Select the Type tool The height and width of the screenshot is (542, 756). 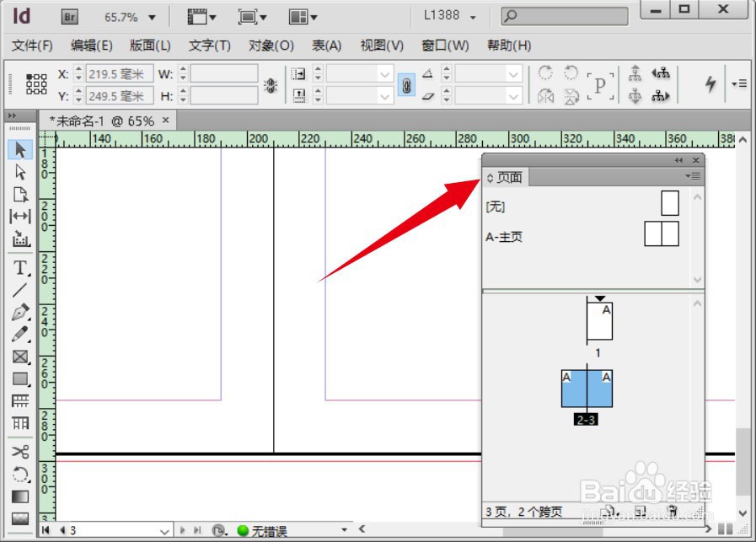click(x=20, y=268)
